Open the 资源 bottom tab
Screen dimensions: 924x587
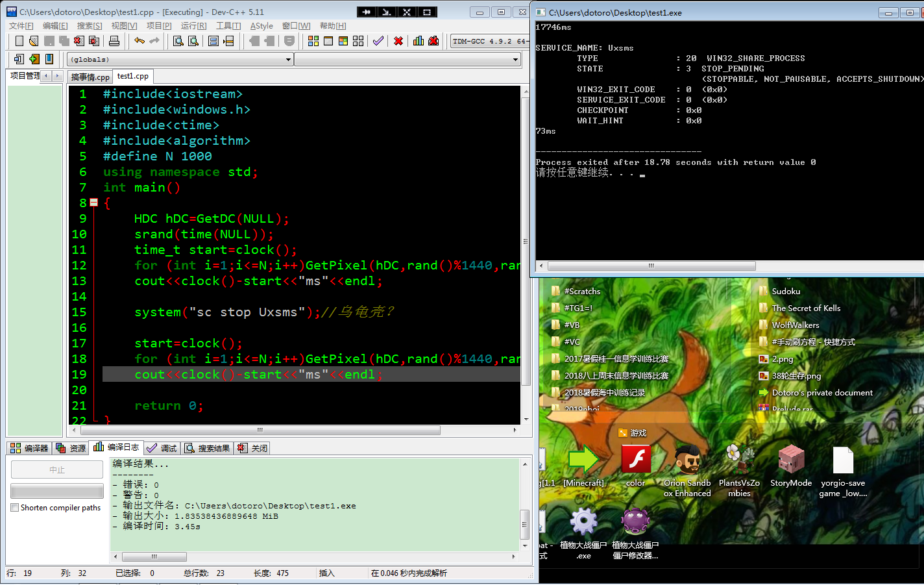(x=71, y=448)
